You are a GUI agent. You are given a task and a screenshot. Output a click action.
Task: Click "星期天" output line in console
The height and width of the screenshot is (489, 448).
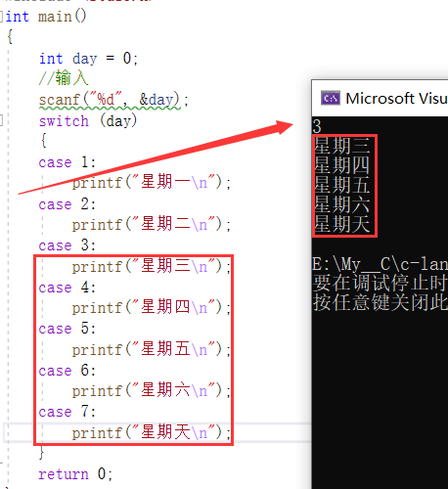[342, 224]
